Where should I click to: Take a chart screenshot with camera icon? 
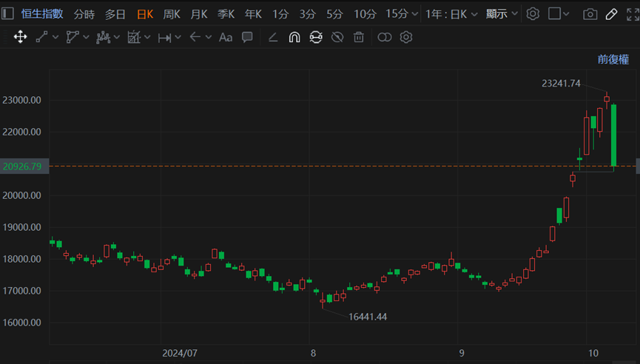(590, 14)
